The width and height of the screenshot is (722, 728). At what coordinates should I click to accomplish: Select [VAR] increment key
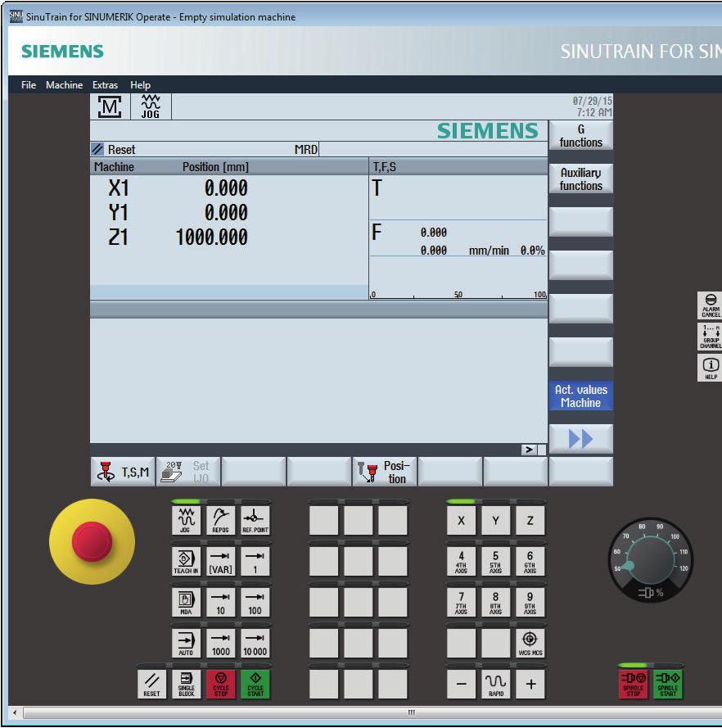click(x=220, y=561)
